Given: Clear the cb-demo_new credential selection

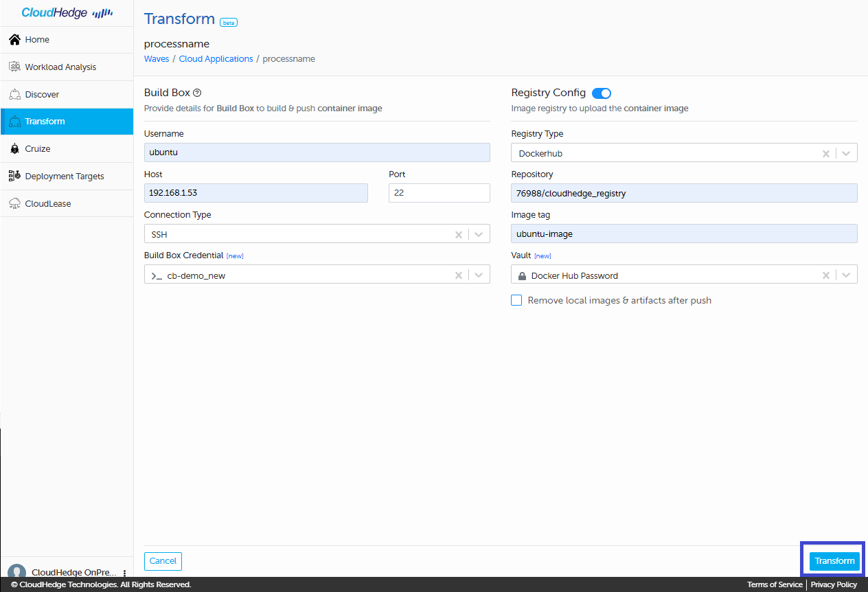Looking at the screenshot, I should (x=459, y=275).
